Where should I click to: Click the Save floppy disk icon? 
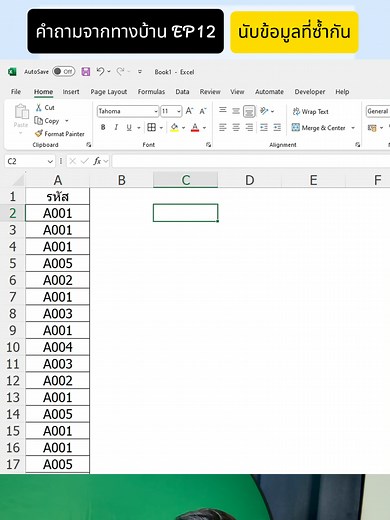pyautogui.click(x=86, y=72)
